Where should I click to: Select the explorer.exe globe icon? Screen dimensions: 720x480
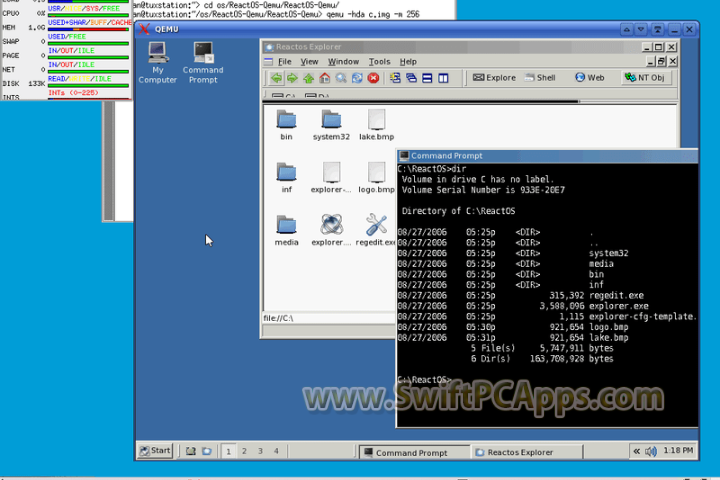coord(331,231)
